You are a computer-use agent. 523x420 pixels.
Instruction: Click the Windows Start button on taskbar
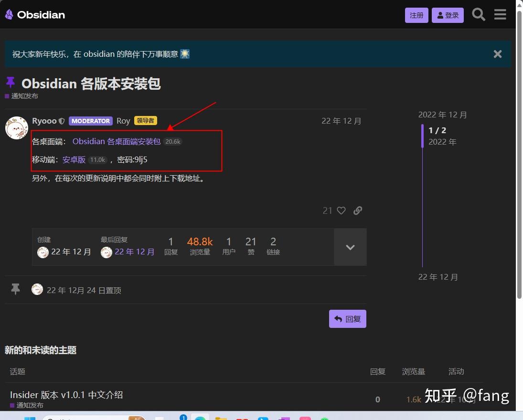tap(30, 418)
